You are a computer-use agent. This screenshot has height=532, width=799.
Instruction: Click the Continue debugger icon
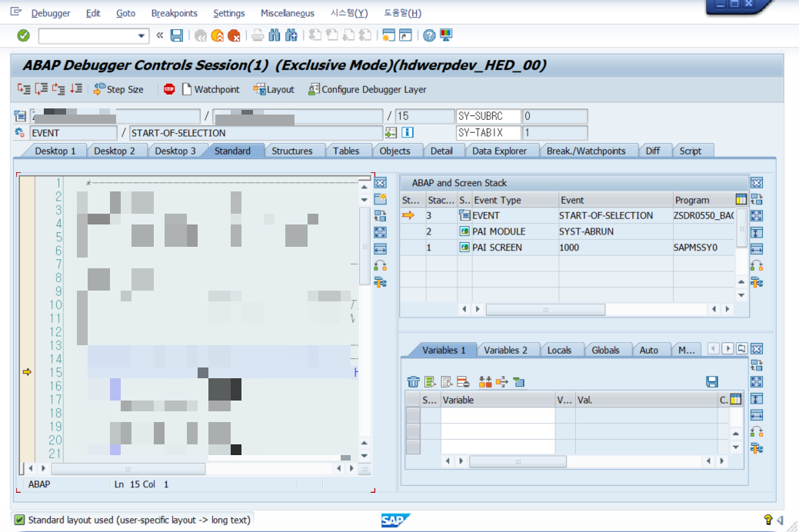click(x=76, y=89)
